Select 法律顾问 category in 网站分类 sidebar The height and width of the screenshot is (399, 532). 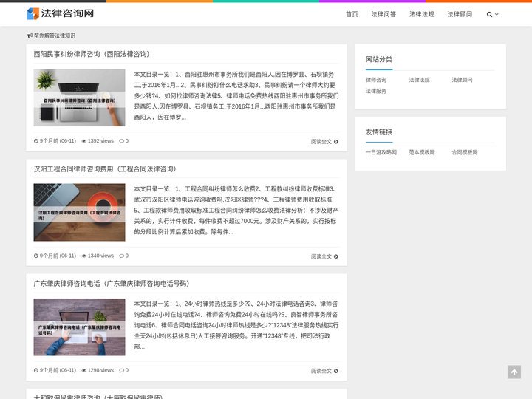[462, 80]
